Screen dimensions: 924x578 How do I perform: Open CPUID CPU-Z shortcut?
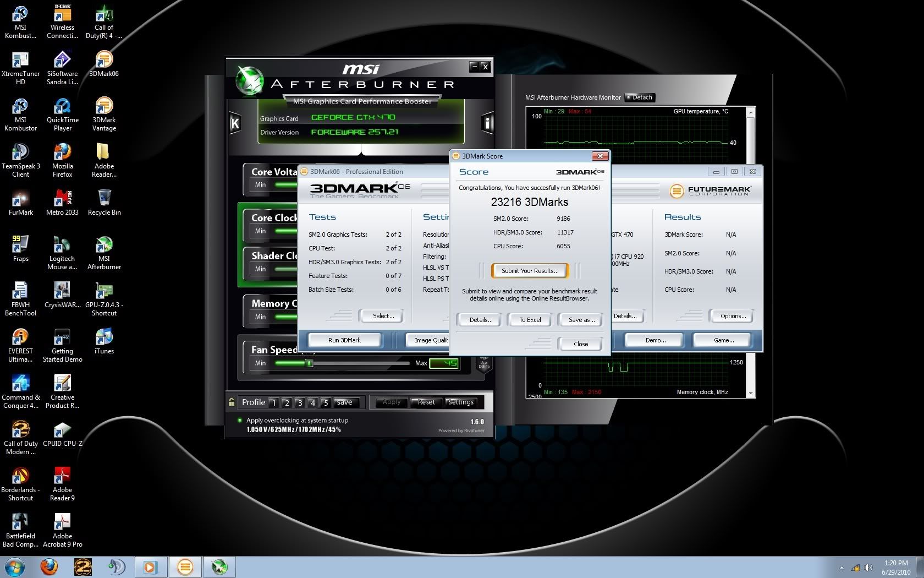pos(62,434)
